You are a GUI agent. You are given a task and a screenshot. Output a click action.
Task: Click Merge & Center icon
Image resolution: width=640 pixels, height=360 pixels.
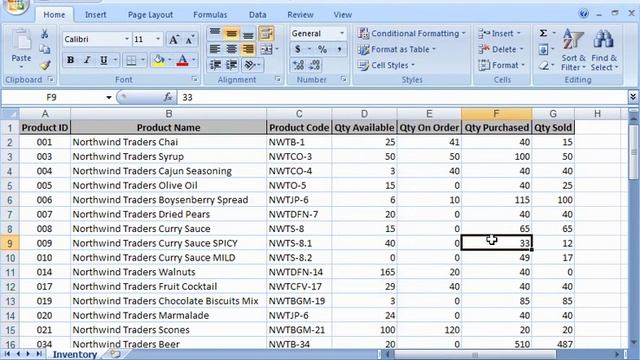click(266, 49)
